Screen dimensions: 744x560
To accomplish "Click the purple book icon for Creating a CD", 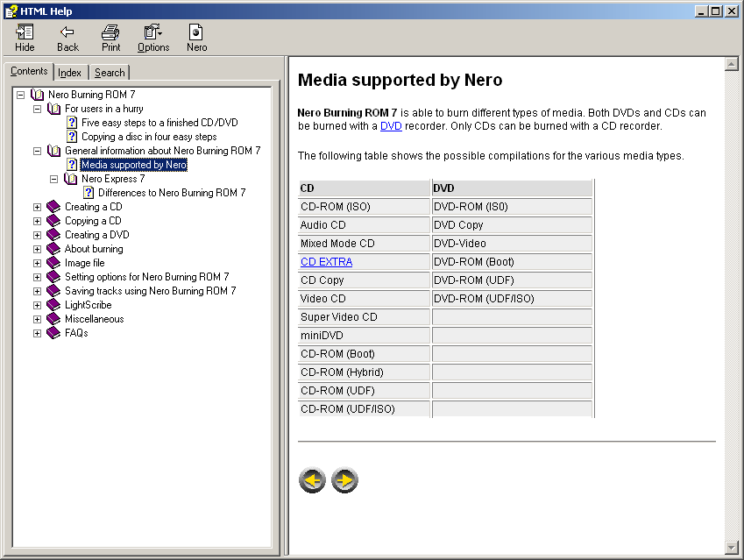I will point(53,207).
